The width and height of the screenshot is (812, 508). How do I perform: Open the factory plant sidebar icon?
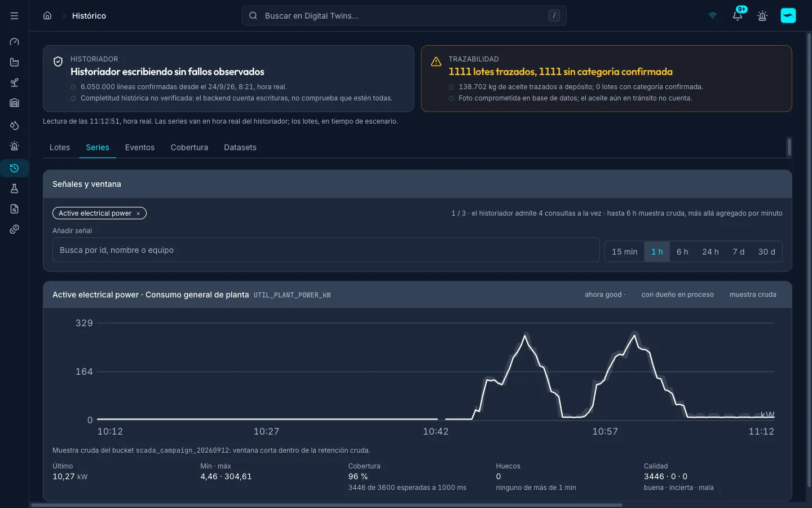point(15,62)
